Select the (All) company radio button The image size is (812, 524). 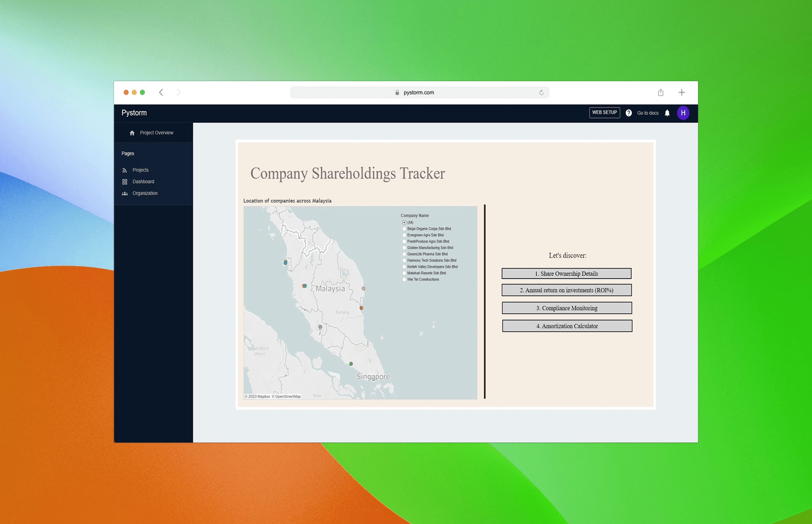[404, 223]
